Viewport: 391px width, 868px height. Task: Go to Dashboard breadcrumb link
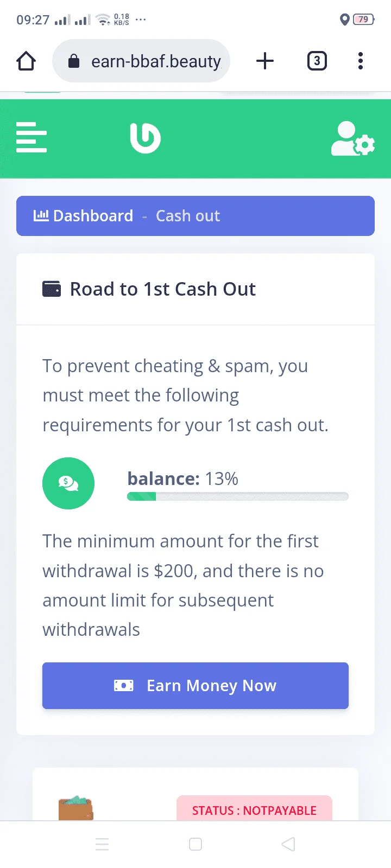(x=83, y=216)
